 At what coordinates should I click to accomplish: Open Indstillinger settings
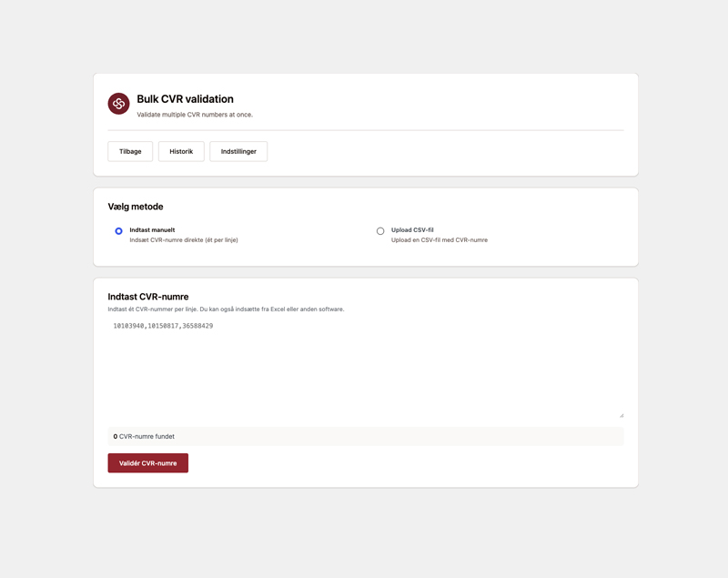click(x=238, y=151)
